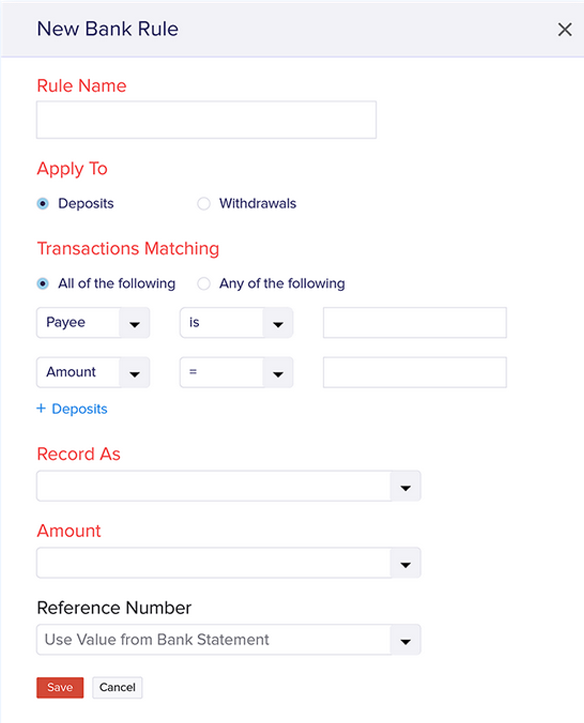Choose All of the following option
This screenshot has width=584, height=723.
(43, 283)
